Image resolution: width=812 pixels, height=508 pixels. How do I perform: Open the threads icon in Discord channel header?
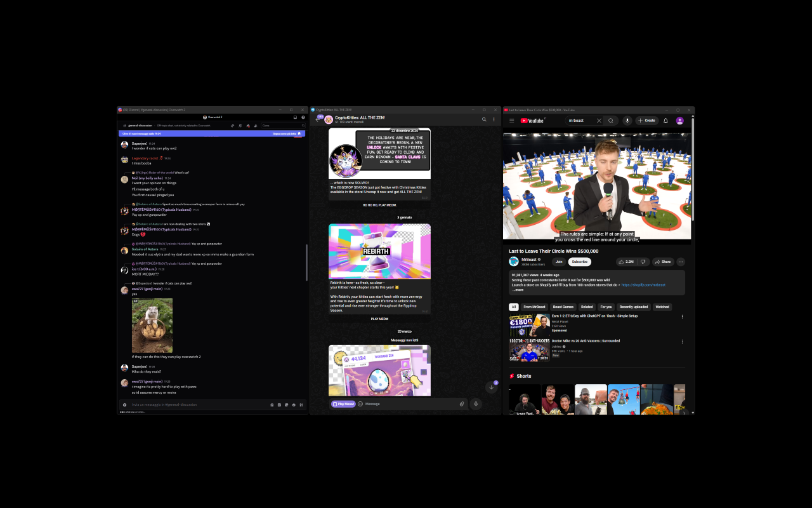(233, 125)
